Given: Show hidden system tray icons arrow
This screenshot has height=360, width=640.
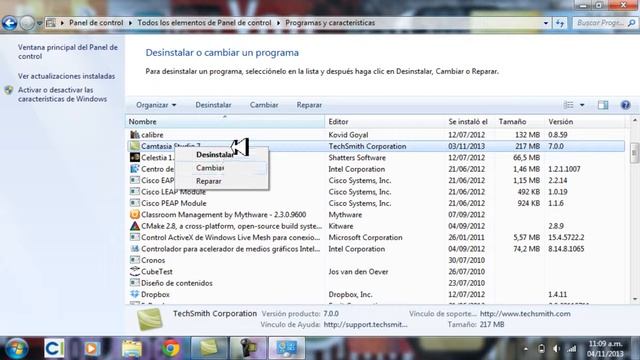Looking at the screenshot, I should pyautogui.click(x=526, y=349).
